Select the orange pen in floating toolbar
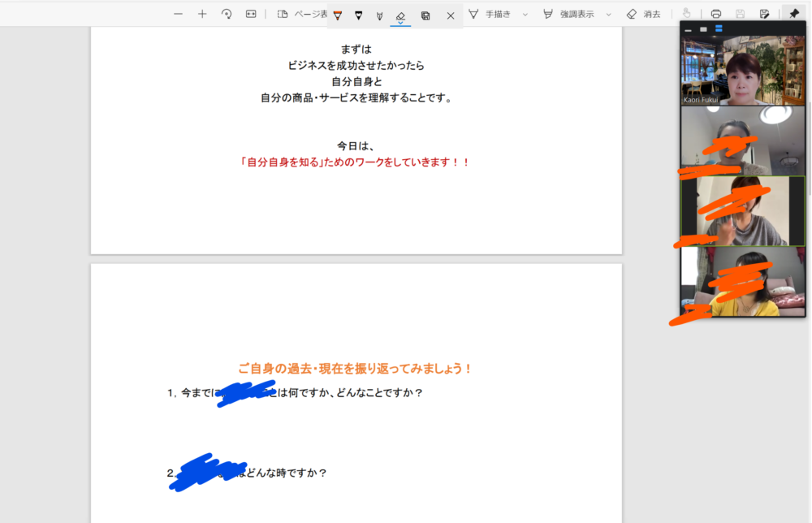Screen dimensions: 812x523 [337, 15]
